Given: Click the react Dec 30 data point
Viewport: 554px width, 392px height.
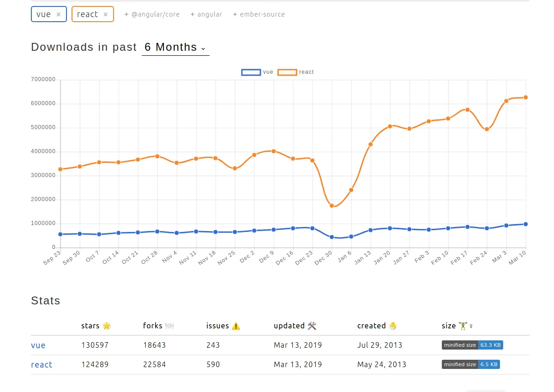Looking at the screenshot, I should [332, 206].
